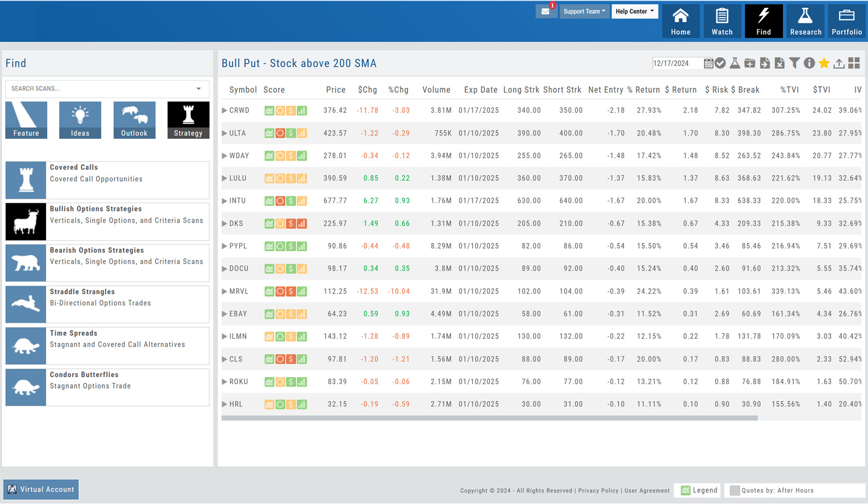The image size is (868, 504).
Task: Select the Feature scan category
Action: (x=26, y=120)
